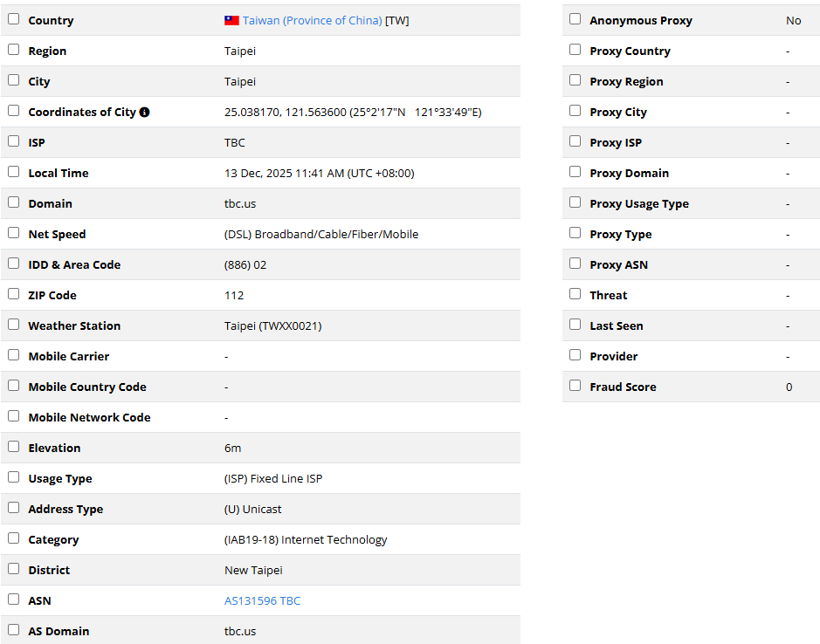820x644 pixels.
Task: Tick the Proxy Country checkbox
Action: pos(575,50)
